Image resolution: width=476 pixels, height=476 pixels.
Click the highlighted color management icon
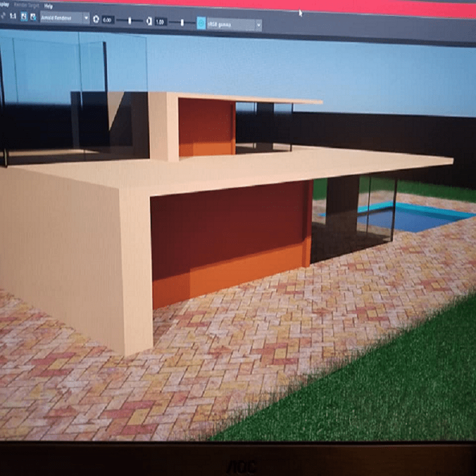(x=201, y=22)
